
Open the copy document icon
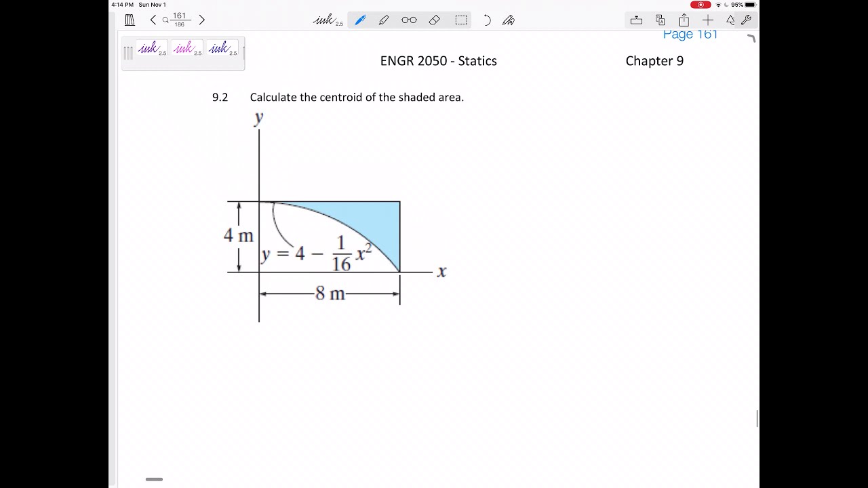coord(660,20)
